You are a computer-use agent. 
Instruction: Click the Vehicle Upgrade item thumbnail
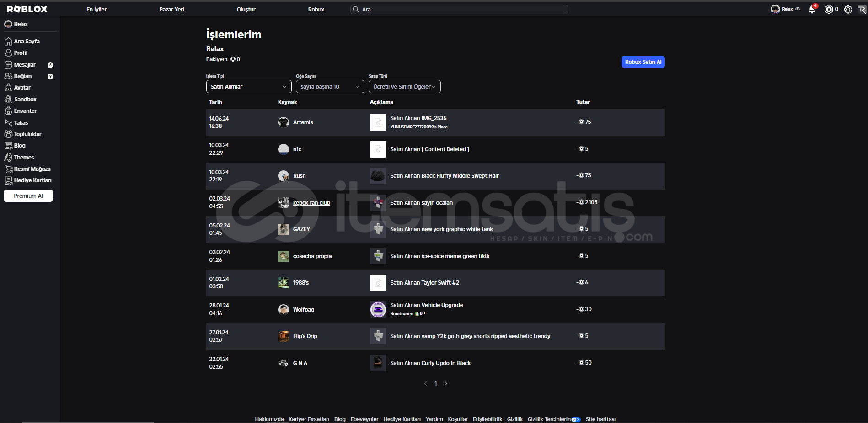378,310
